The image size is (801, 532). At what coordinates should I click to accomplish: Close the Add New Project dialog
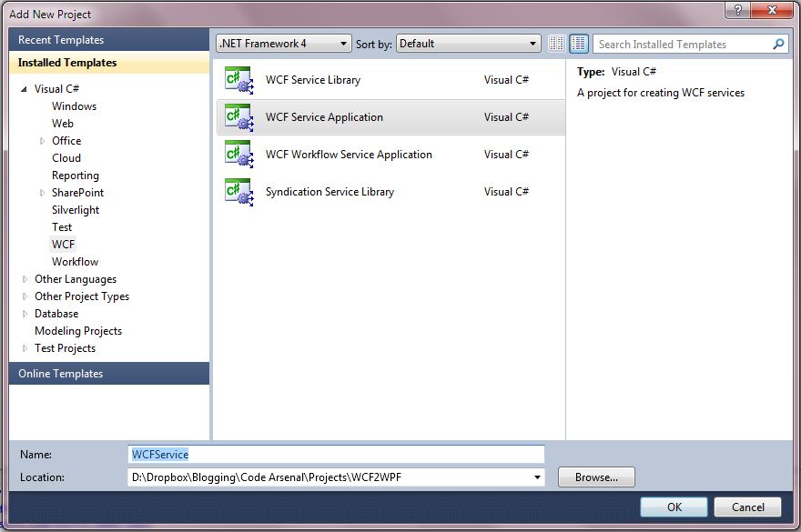coord(772,10)
